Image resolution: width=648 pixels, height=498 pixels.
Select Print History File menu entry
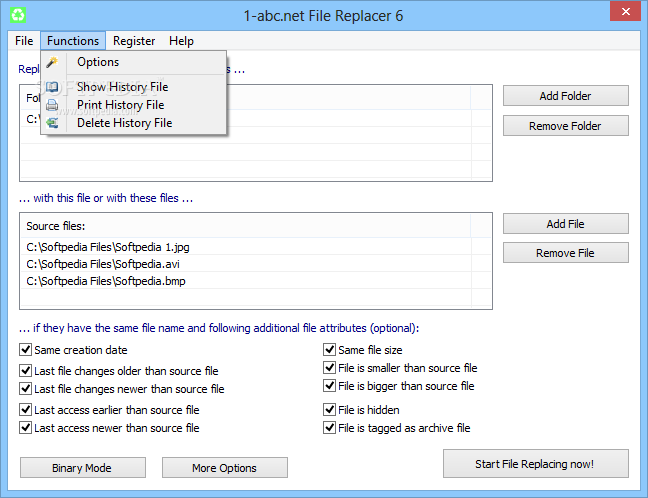[133, 105]
